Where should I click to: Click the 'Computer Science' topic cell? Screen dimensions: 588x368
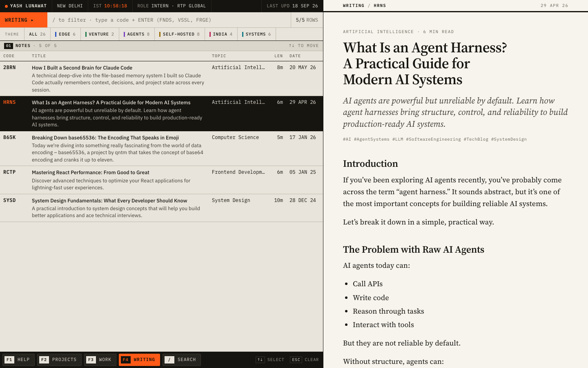[x=235, y=137]
